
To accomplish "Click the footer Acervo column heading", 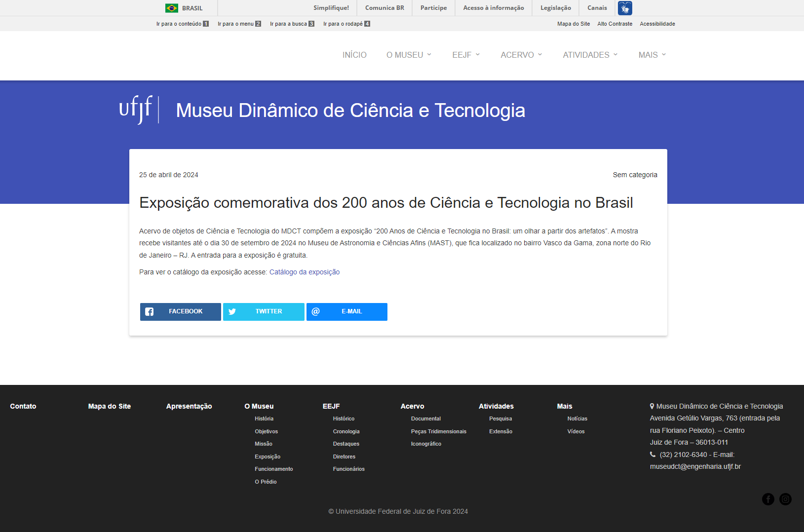I will click(413, 406).
